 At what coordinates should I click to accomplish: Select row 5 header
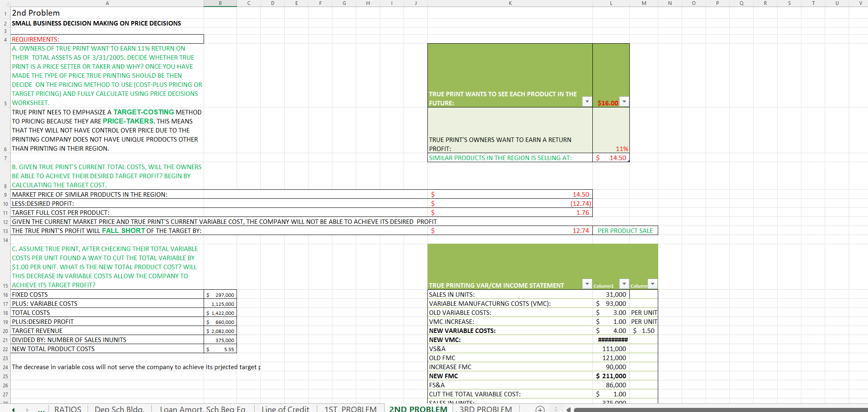[5, 75]
